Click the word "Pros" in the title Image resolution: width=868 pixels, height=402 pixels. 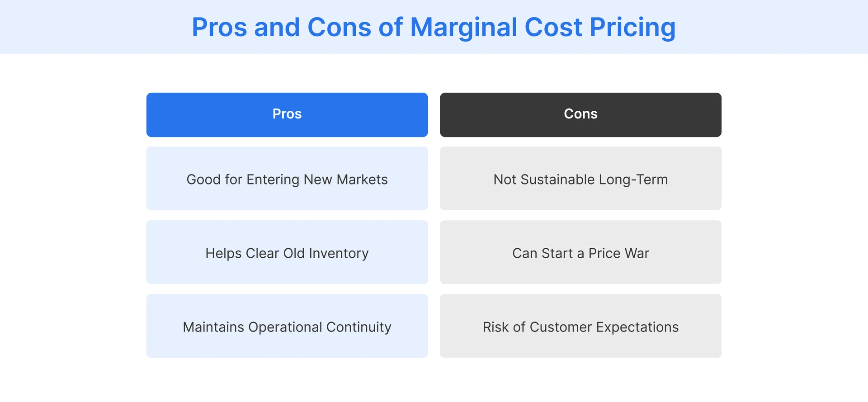tap(219, 27)
